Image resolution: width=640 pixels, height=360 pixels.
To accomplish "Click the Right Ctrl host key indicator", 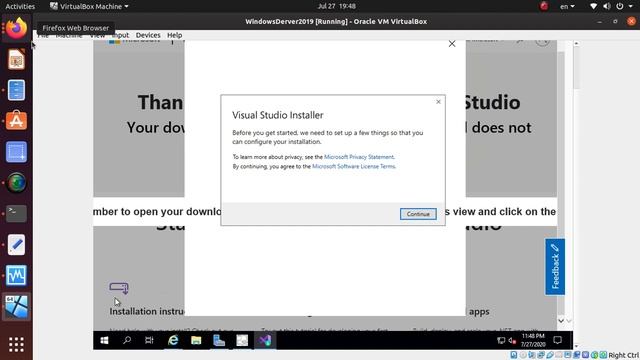I will click(623, 356).
